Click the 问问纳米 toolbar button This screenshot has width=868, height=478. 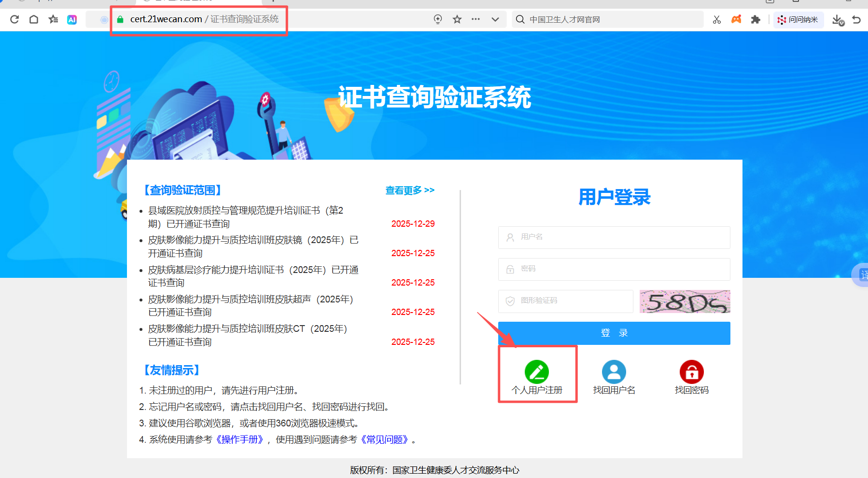pyautogui.click(x=798, y=19)
